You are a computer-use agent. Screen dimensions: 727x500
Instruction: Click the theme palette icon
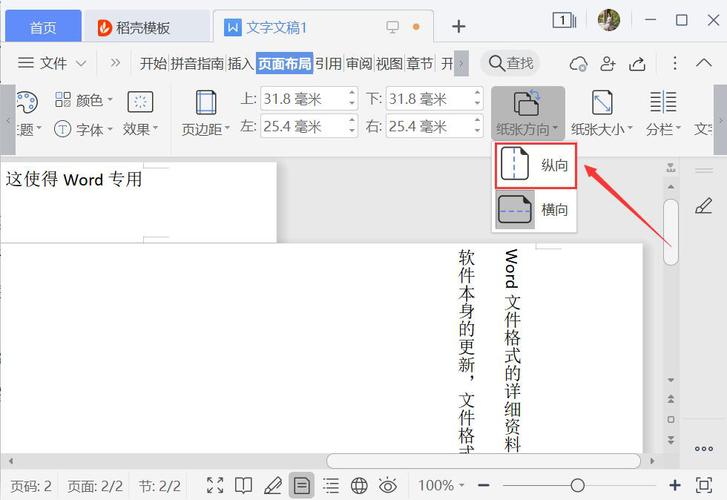(27, 102)
